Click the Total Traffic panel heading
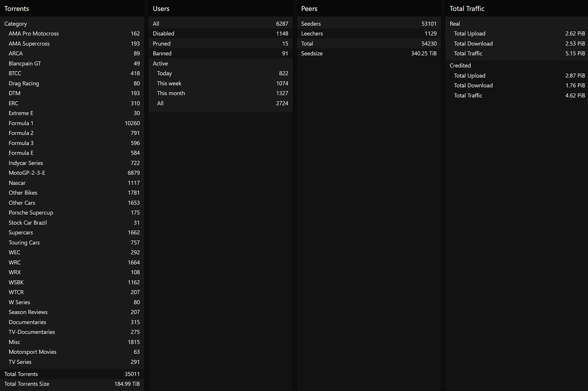Image resolution: width=588 pixels, height=391 pixels. tap(467, 9)
